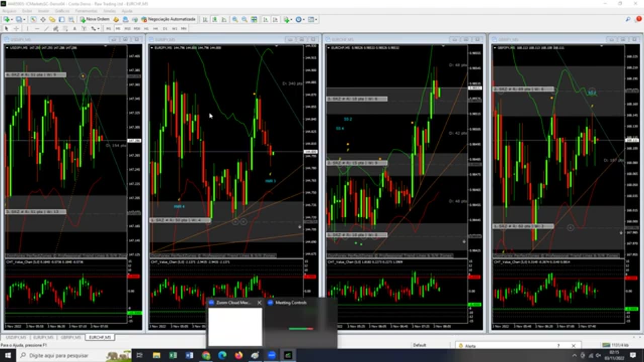Switch to D1 timeframe
This screenshot has height=362, width=644.
click(x=165, y=29)
